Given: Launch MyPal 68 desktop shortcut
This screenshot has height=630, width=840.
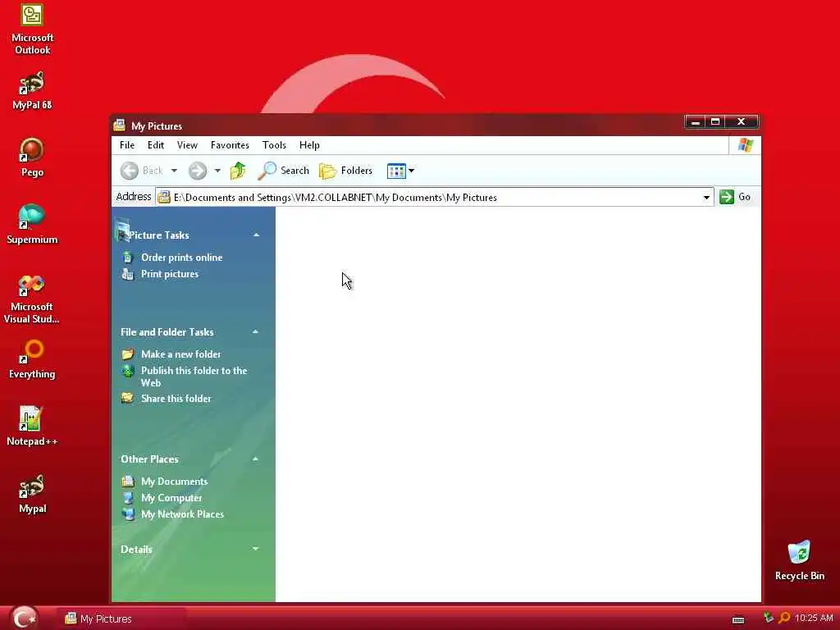Looking at the screenshot, I should click(x=32, y=90).
